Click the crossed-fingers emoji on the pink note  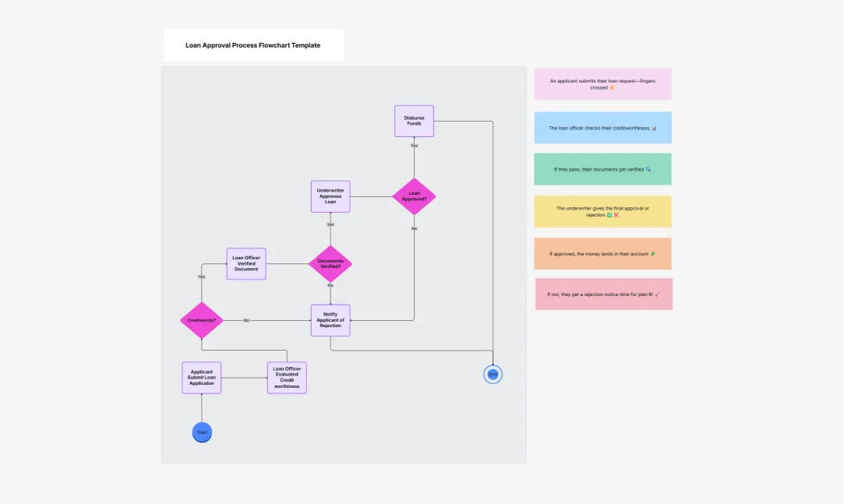point(612,88)
